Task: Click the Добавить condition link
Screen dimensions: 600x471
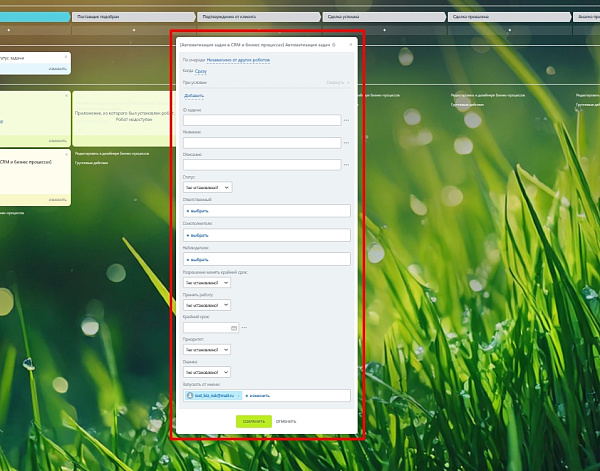Action: pyautogui.click(x=194, y=96)
